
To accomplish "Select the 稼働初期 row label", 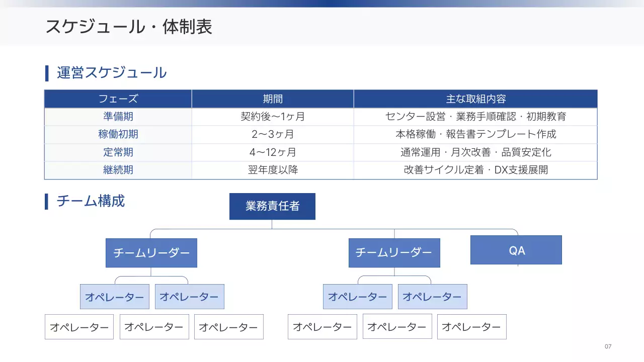I will (x=118, y=134).
